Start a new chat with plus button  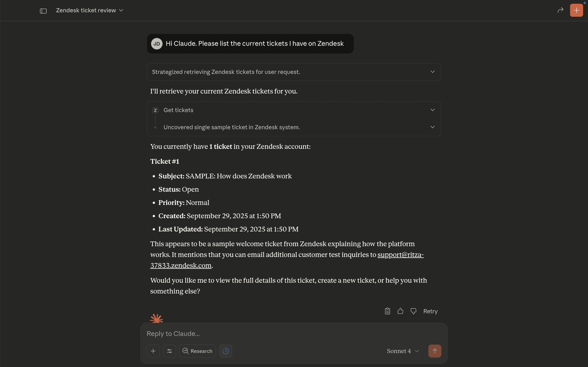[x=576, y=10]
